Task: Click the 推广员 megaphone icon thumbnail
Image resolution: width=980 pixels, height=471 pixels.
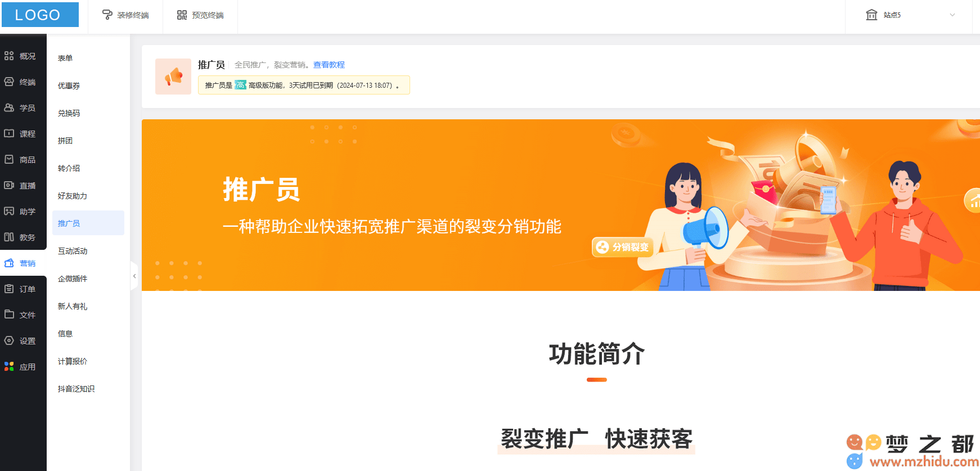Action: 173,77
